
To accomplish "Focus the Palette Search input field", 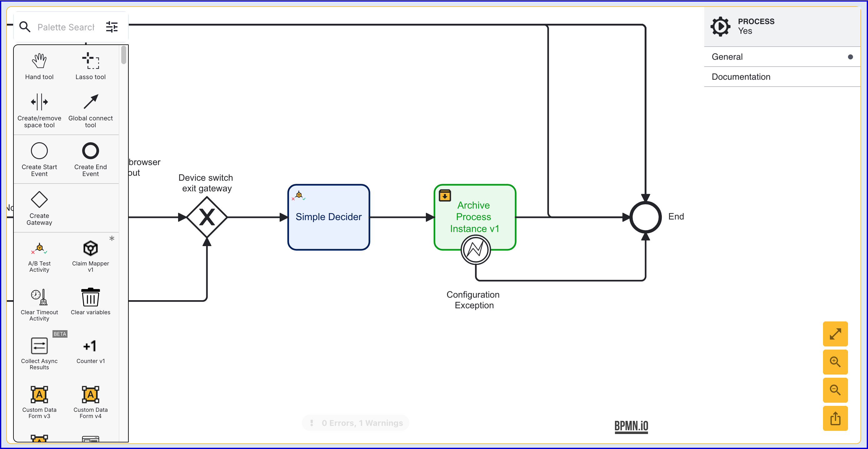I will [66, 27].
